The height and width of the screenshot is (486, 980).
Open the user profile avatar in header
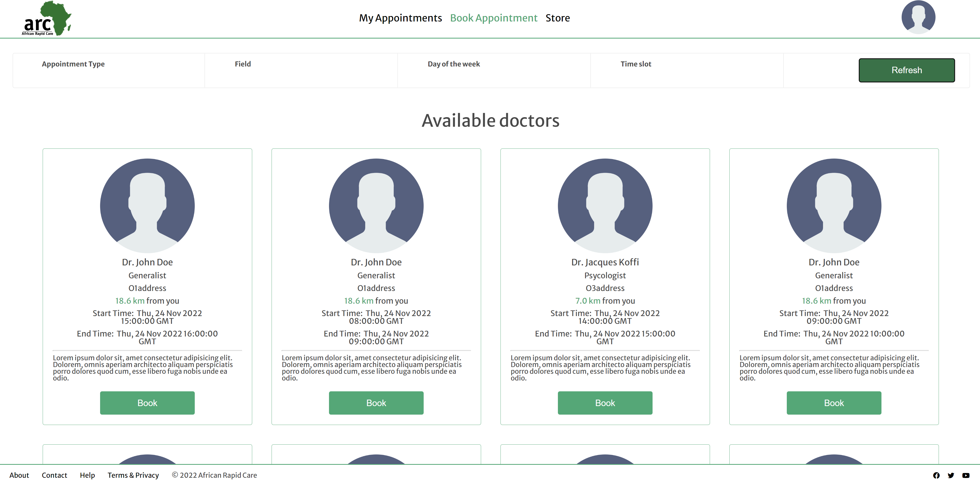[918, 17]
